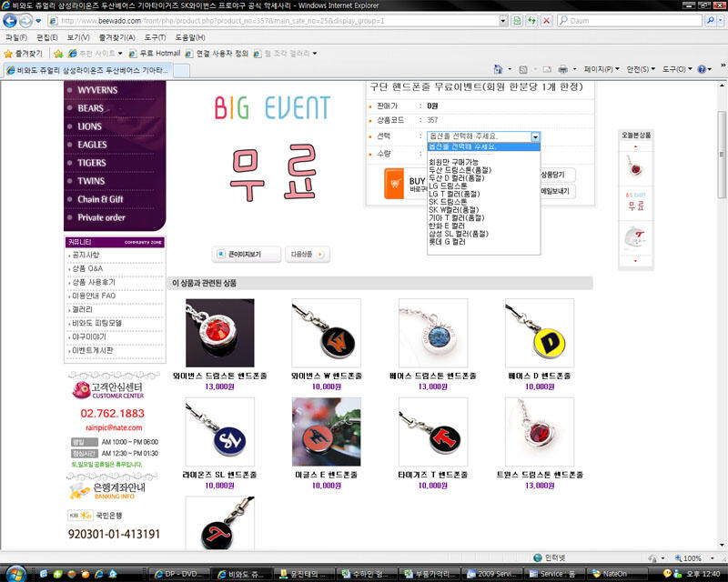Launch Internet Explorer from the Quick Launch bar
This screenshot has height=582, width=728.
pyautogui.click(x=99, y=574)
